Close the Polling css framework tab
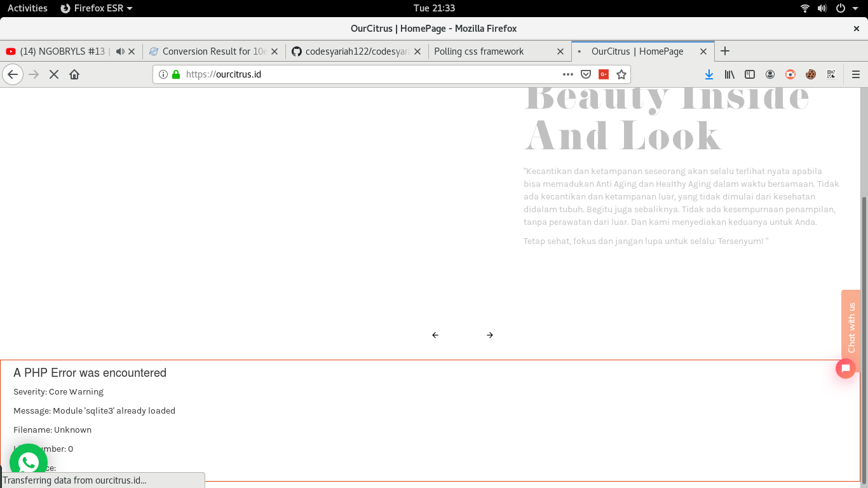This screenshot has height=488, width=868. 560,51
